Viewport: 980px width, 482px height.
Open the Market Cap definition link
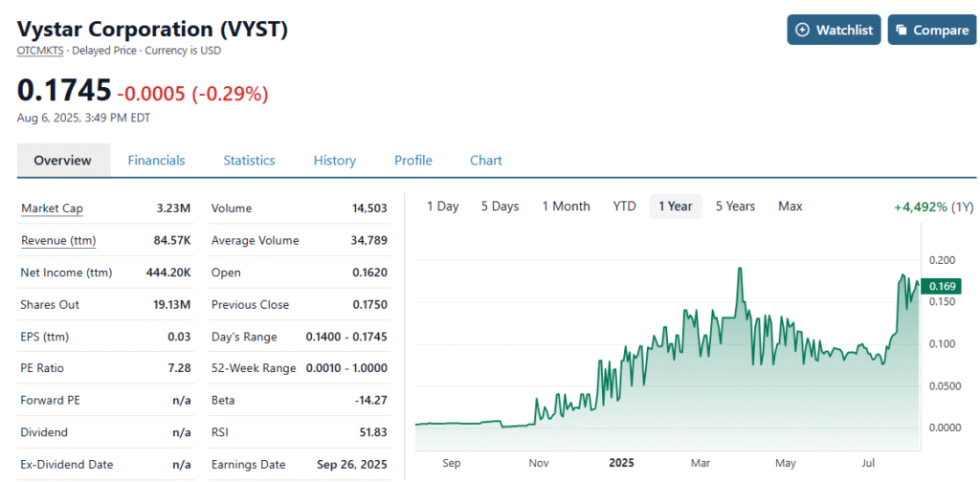point(52,208)
